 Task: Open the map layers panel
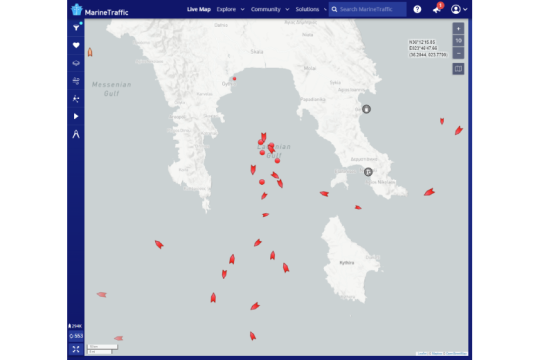76,63
